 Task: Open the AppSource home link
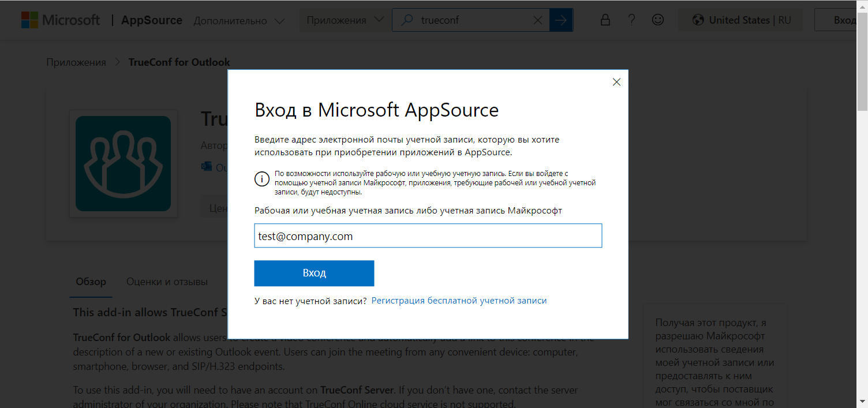coord(152,20)
